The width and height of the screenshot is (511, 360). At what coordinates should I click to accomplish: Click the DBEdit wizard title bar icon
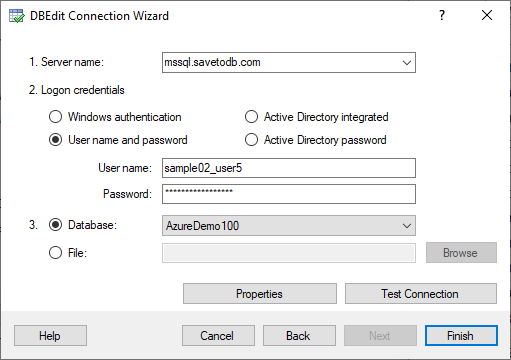[16, 16]
